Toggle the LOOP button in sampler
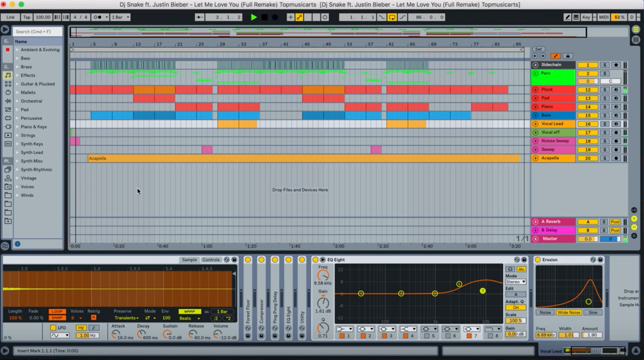The image size is (644, 360). [57, 311]
